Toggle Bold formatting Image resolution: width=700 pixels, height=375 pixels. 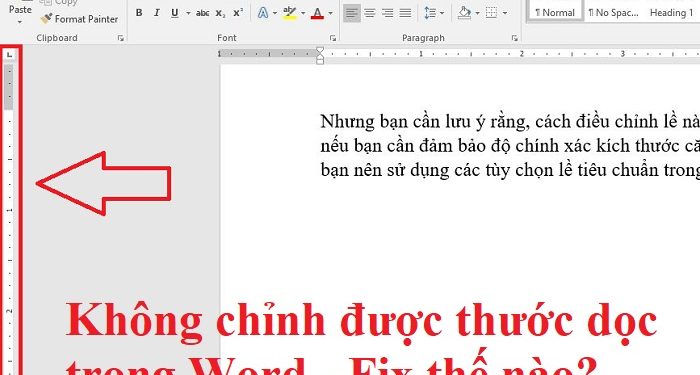click(x=139, y=13)
